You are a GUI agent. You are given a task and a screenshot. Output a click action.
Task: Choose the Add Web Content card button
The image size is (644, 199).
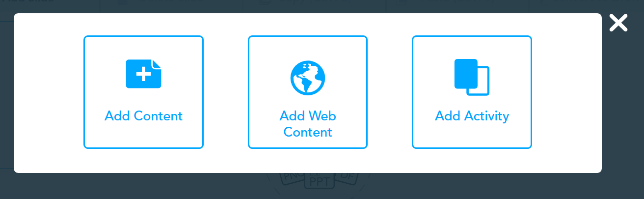point(308,92)
